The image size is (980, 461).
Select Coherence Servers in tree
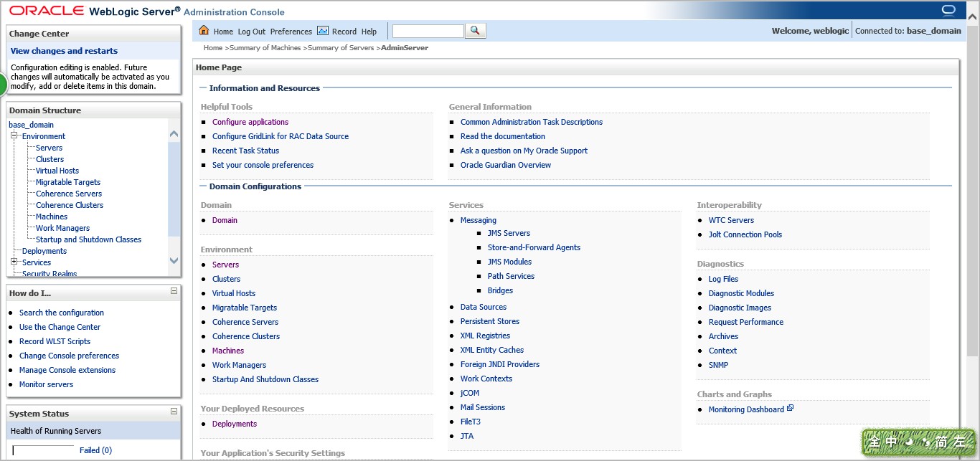click(69, 194)
